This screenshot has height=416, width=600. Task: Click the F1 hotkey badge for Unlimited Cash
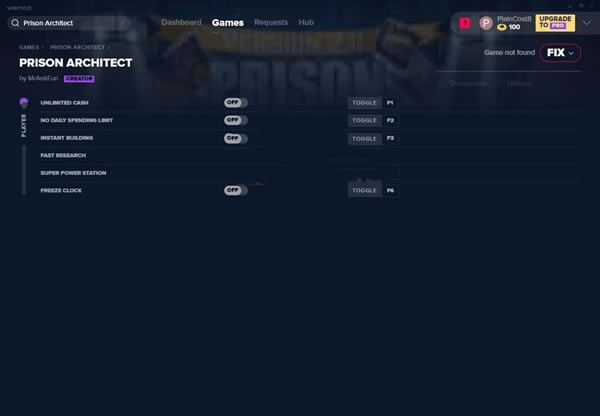(x=390, y=103)
